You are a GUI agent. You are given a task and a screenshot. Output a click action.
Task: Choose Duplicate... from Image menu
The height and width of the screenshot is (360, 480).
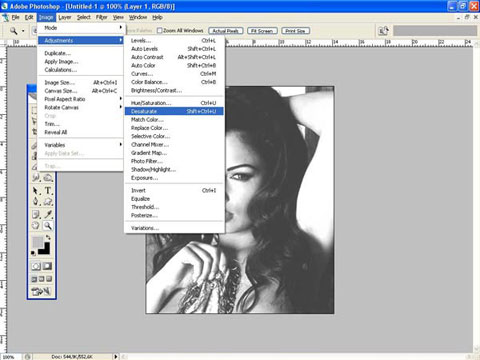80,53
